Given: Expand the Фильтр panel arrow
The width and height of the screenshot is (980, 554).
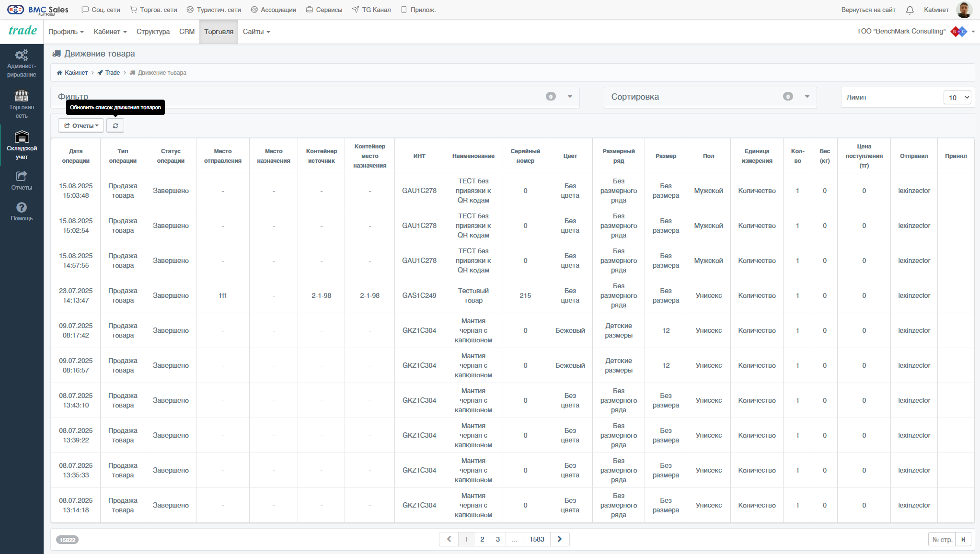Looking at the screenshot, I should [570, 97].
